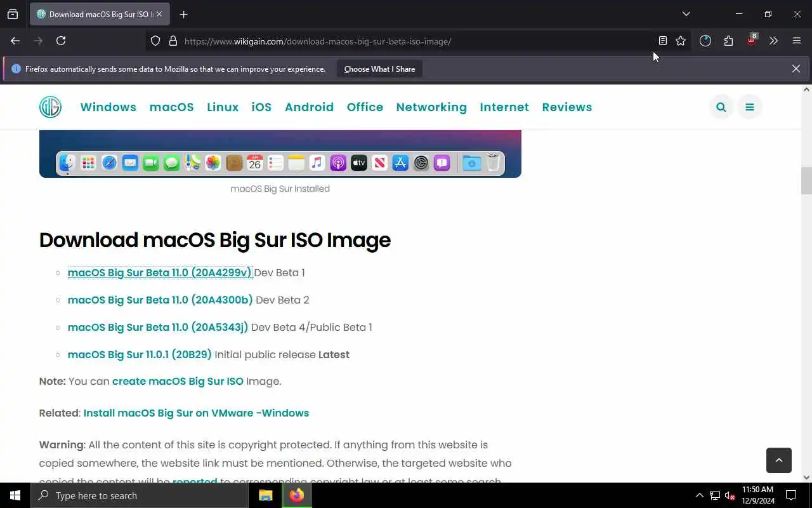The image size is (812, 508).
Task: Click the muted volume tray icon
Action: 730,495
